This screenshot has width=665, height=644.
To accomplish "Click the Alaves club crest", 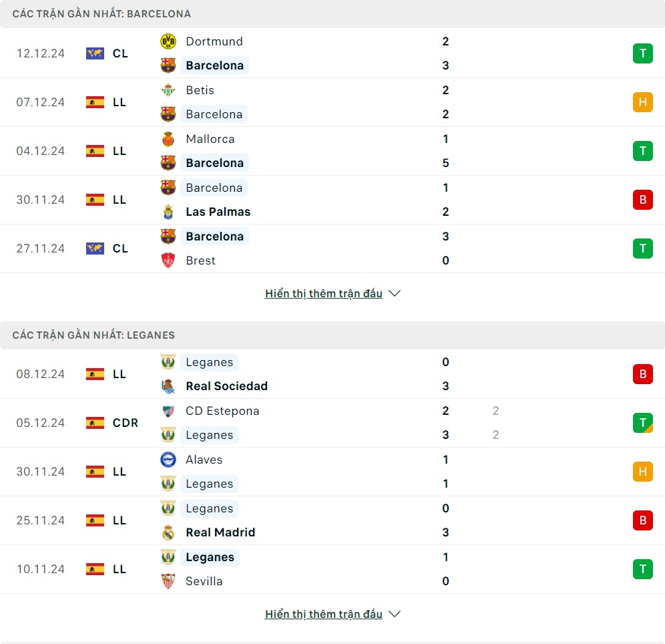I will point(168,460).
